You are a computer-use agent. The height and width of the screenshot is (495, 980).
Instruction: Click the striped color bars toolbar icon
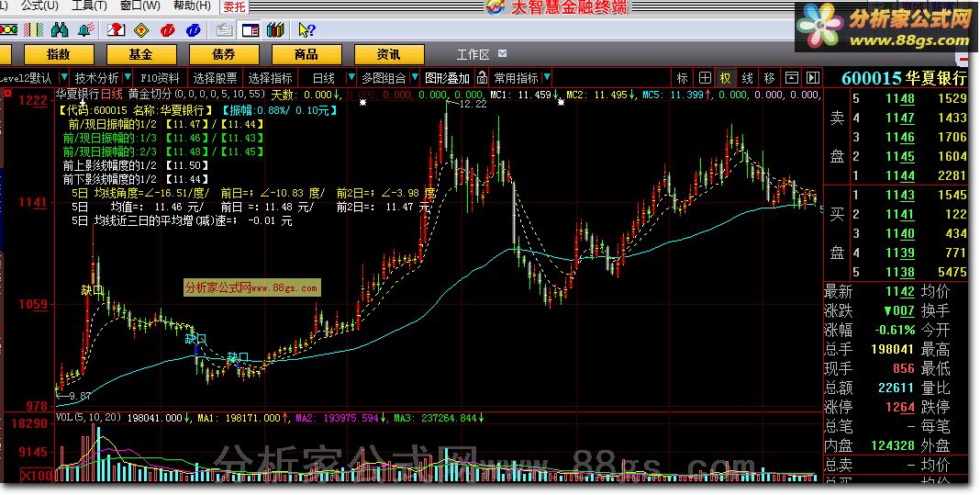point(34,29)
